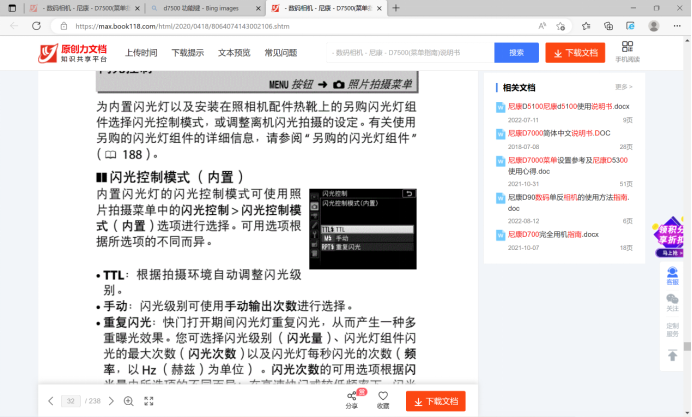Go to next page with right arrow

click(x=111, y=401)
